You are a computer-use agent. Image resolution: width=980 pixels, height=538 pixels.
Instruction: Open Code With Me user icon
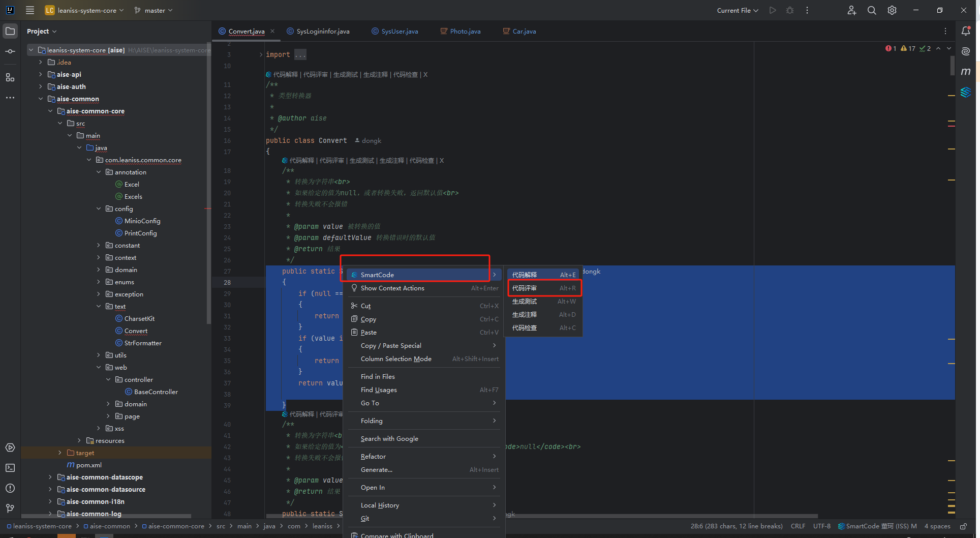(x=852, y=10)
